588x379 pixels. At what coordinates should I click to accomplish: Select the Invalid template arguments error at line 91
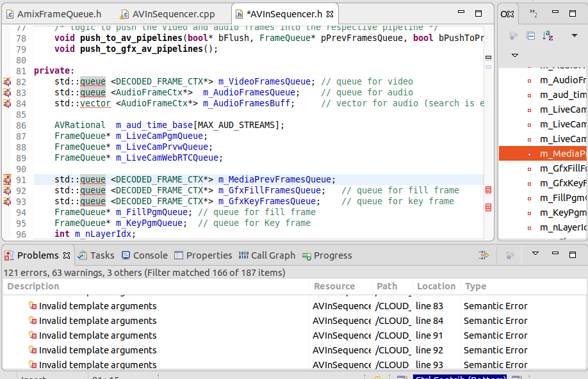coord(295,335)
